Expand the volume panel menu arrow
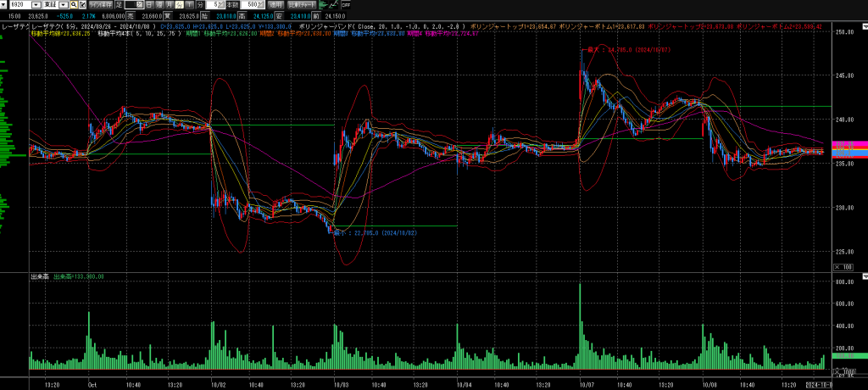Screen dimensions: 868x390 pyautogui.click(x=864, y=277)
